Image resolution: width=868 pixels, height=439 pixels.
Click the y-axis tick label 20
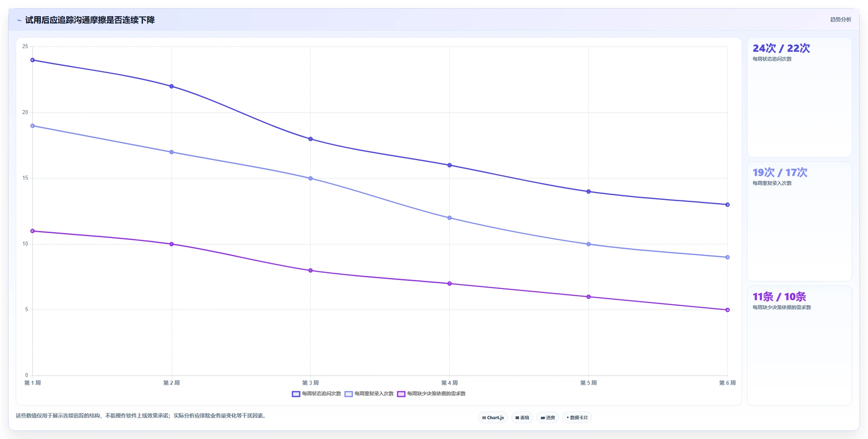click(25, 112)
